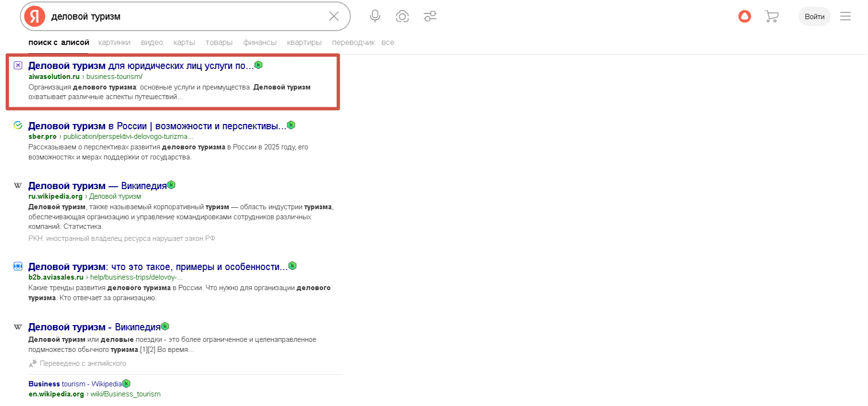
Task: Switch to переводчик tab
Action: pyautogui.click(x=353, y=43)
